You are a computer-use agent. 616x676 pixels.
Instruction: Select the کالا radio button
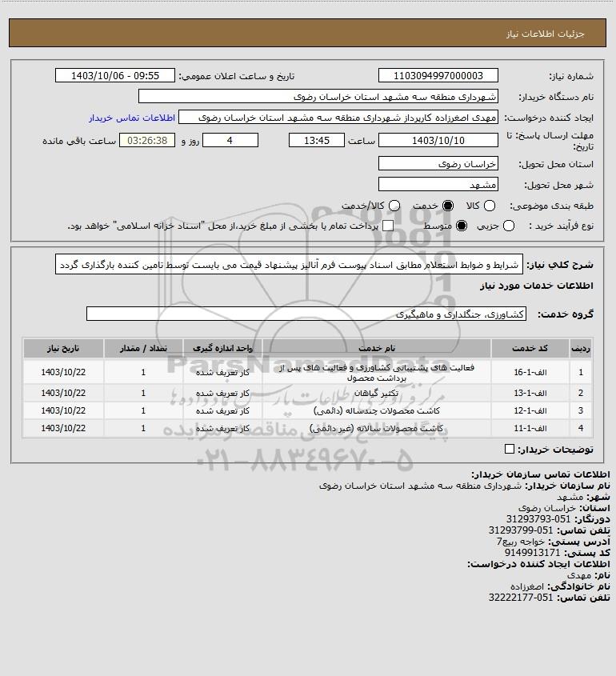click(490, 206)
